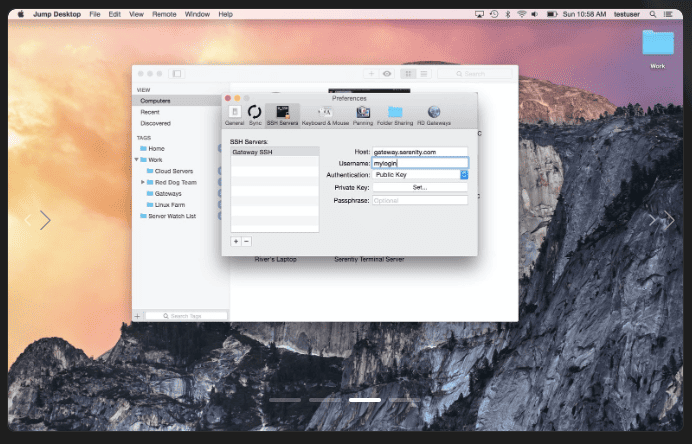This screenshot has width=692, height=444.
Task: Collapse the Work tag in the sidebar
Action: coord(137,159)
